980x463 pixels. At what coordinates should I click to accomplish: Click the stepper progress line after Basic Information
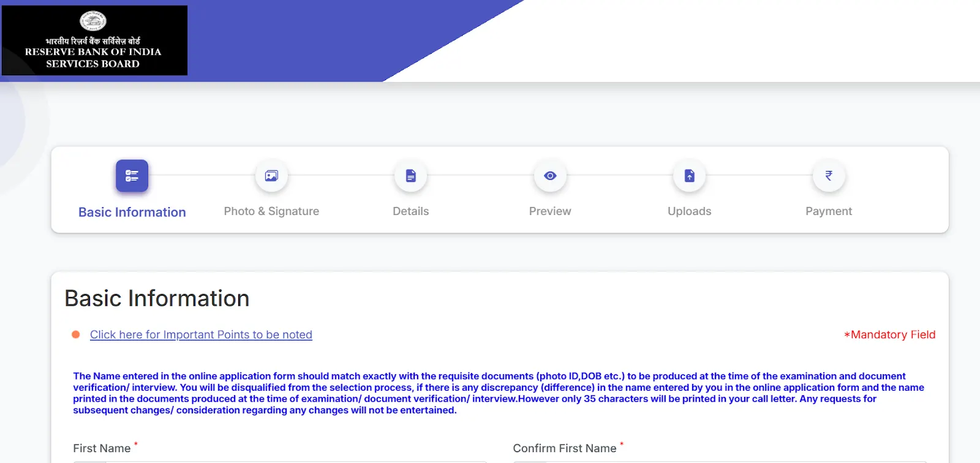coord(202,176)
